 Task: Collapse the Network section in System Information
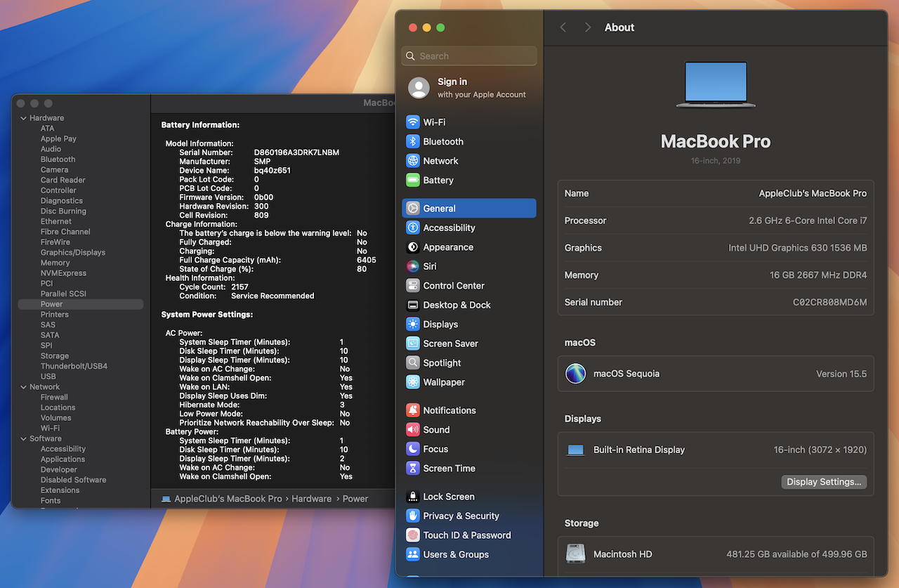tap(23, 387)
